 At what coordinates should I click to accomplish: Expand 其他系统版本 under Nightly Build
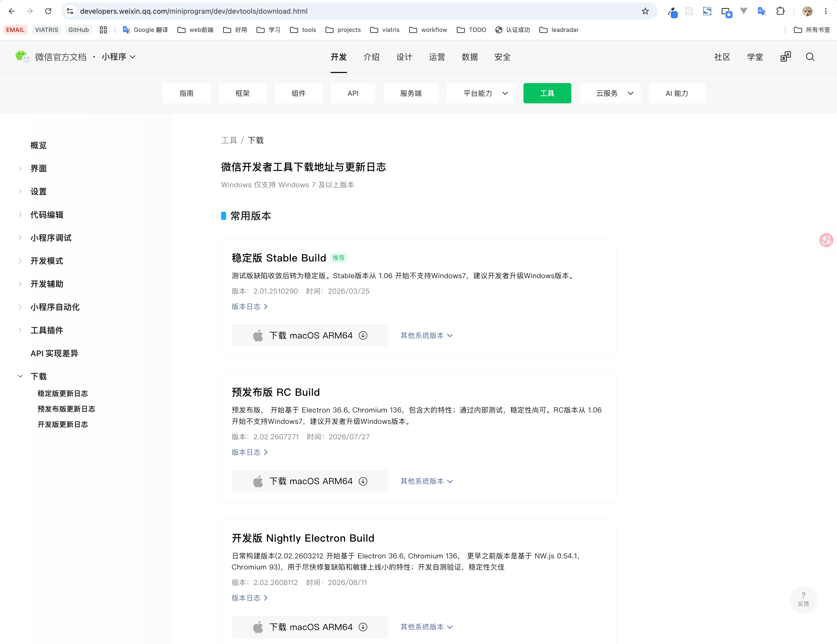[427, 627]
